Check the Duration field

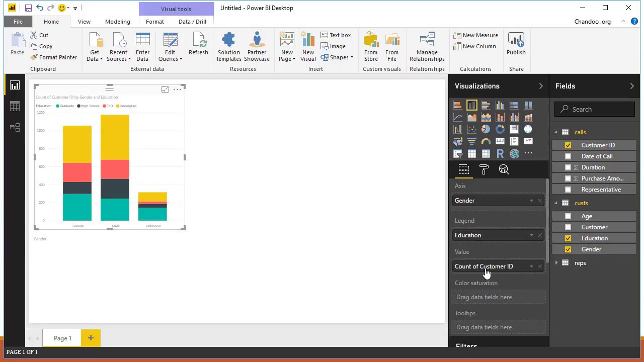tap(568, 167)
